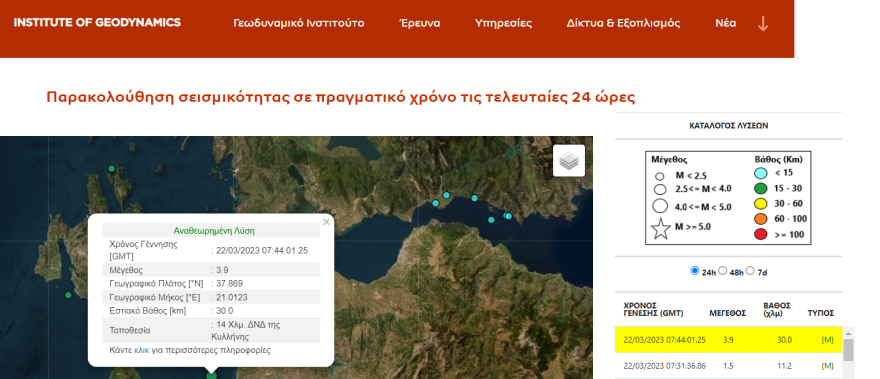Open the Δίκτυα & Εξοπλισμός menu
880x379 pixels.
[624, 23]
